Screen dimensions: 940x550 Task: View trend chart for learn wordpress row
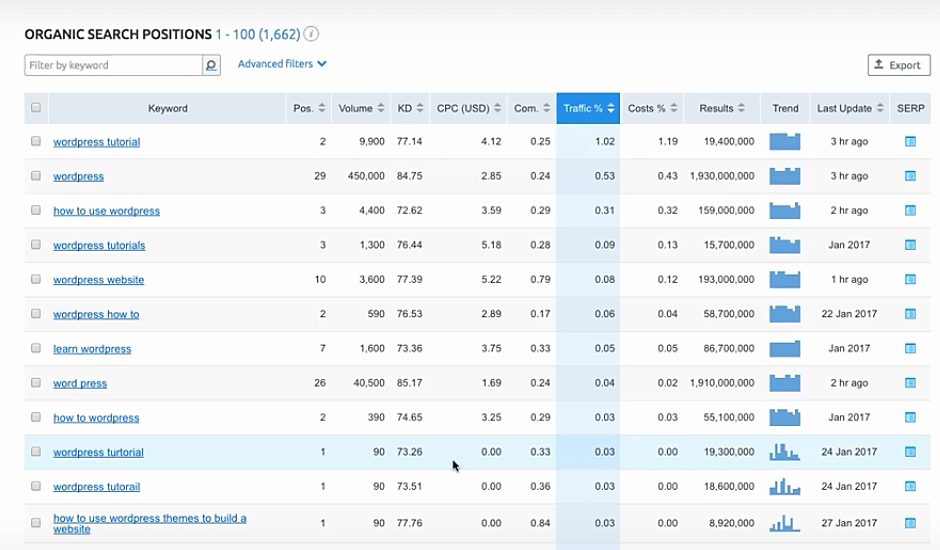[785, 348]
